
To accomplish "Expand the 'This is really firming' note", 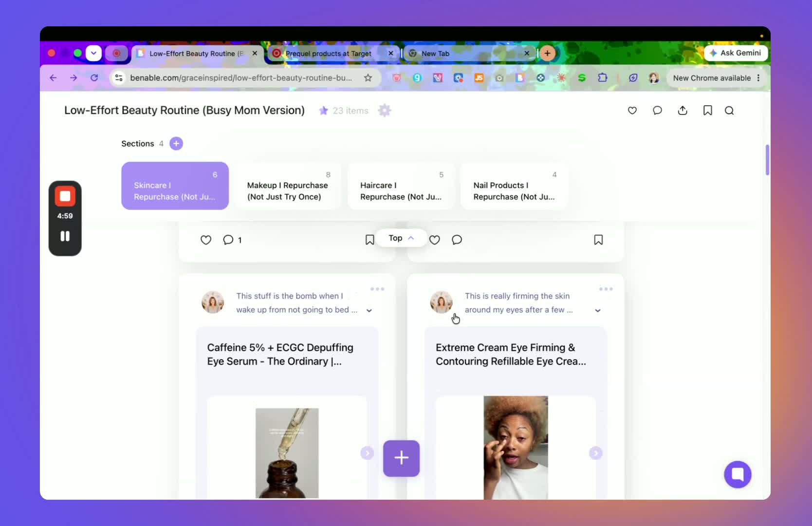I will point(598,310).
